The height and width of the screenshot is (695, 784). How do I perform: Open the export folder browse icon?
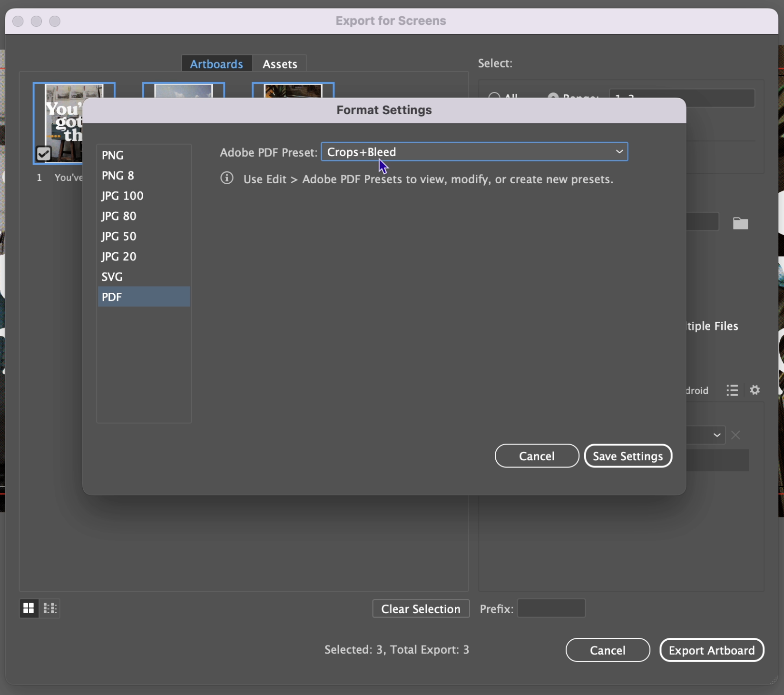(x=740, y=223)
